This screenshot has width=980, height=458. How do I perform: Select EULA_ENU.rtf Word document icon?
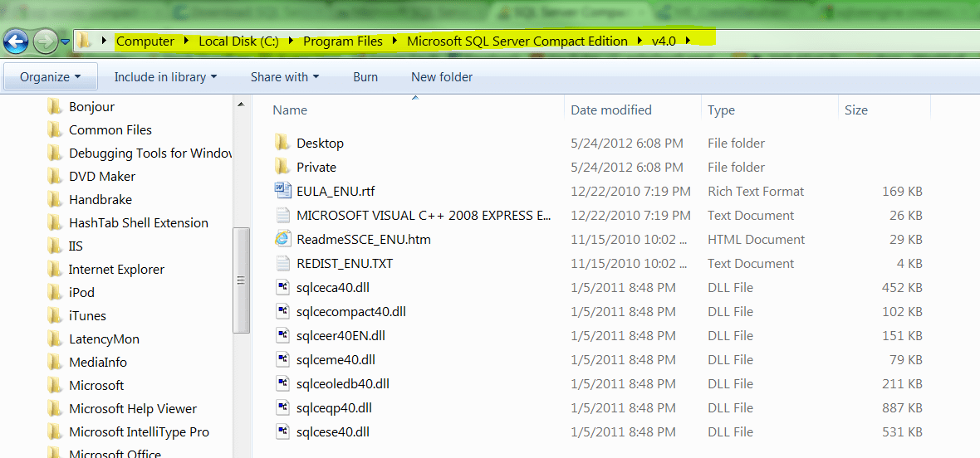(283, 190)
